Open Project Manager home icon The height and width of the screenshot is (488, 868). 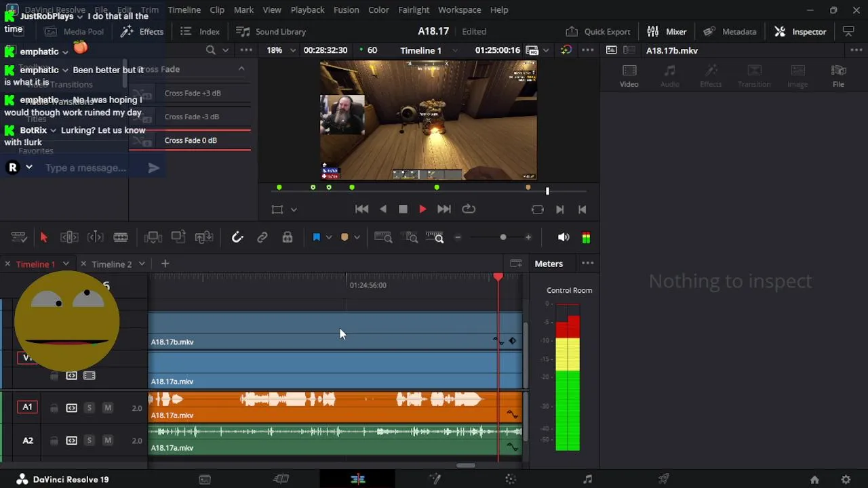click(814, 480)
